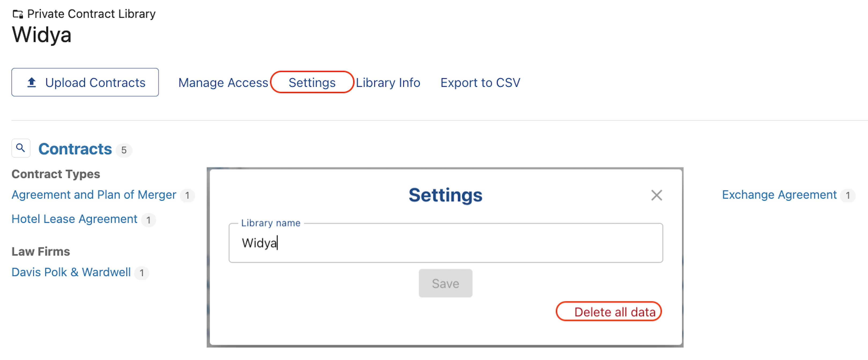Open Library Info
This screenshot has width=868, height=360.
click(x=388, y=83)
